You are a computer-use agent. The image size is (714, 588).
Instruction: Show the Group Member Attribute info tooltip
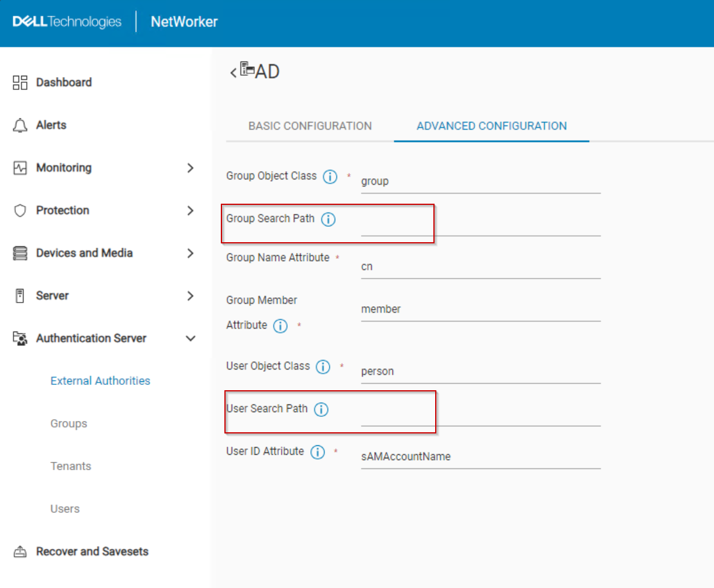pos(280,326)
